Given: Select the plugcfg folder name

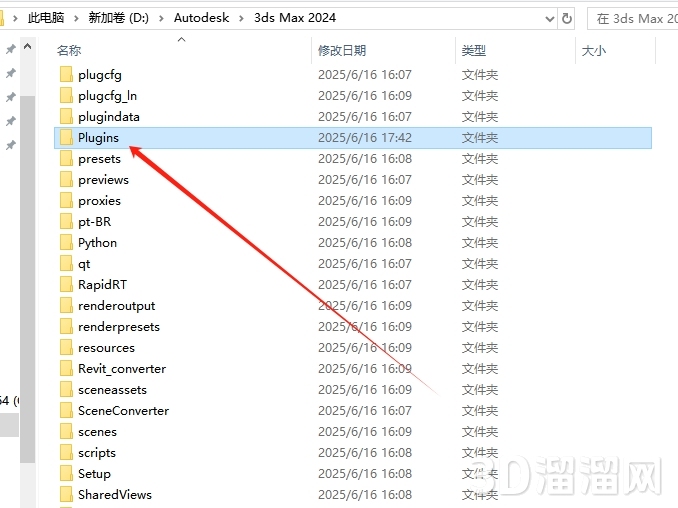Looking at the screenshot, I should pos(100,75).
